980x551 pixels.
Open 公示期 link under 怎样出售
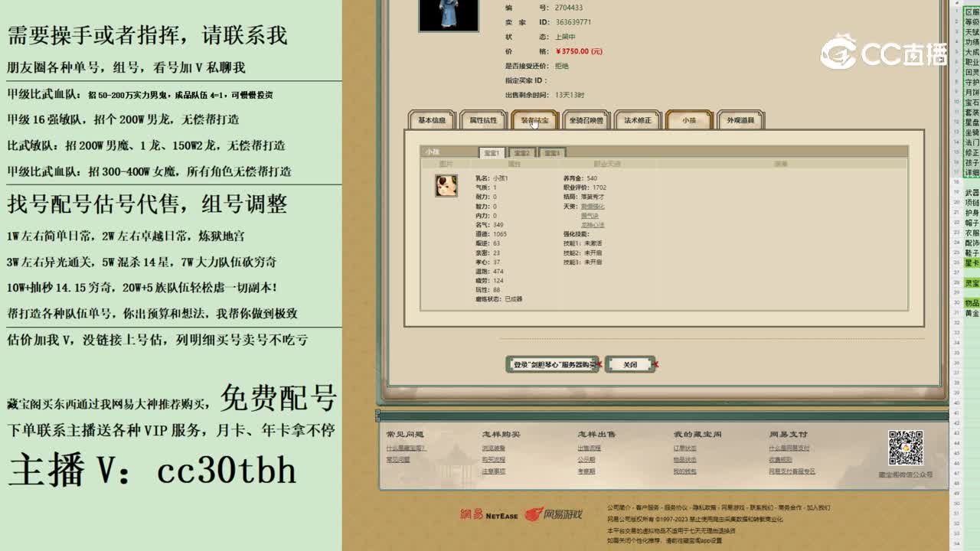(586, 459)
